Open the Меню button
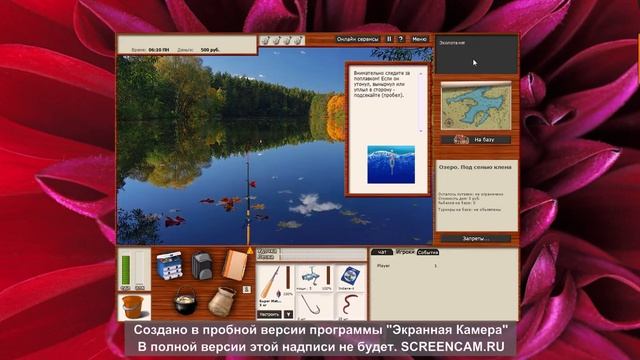 tap(419, 39)
